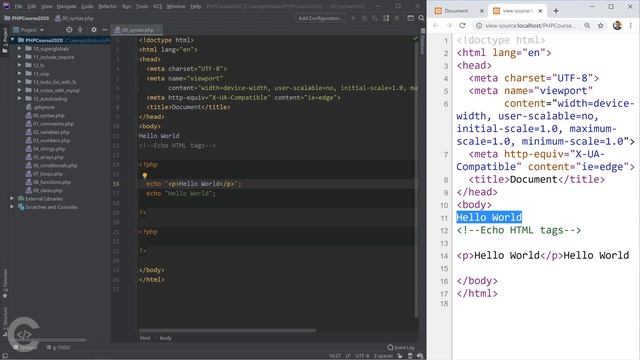The height and width of the screenshot is (360, 640).
Task: Open the Navigate menu
Action: (66, 7)
